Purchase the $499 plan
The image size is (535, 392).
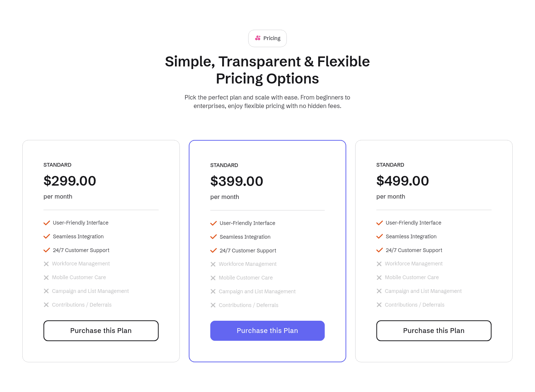pyautogui.click(x=434, y=330)
